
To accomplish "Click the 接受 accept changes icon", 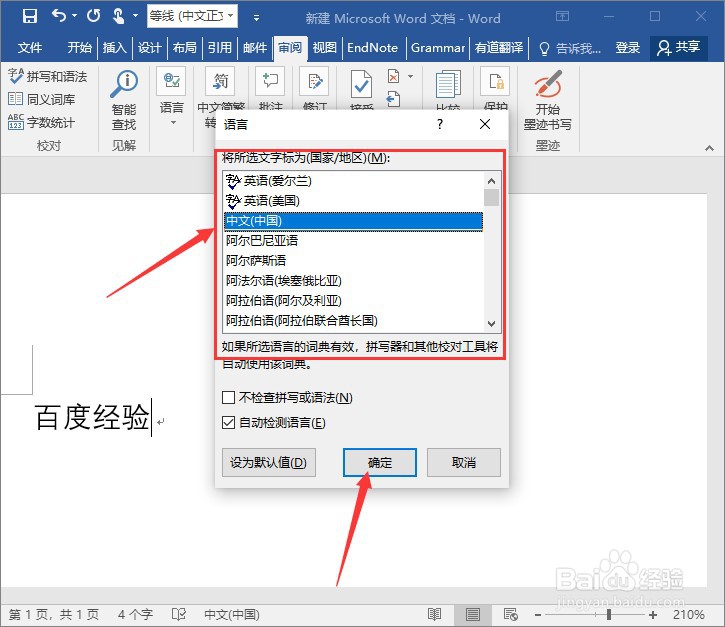I will click(x=361, y=83).
